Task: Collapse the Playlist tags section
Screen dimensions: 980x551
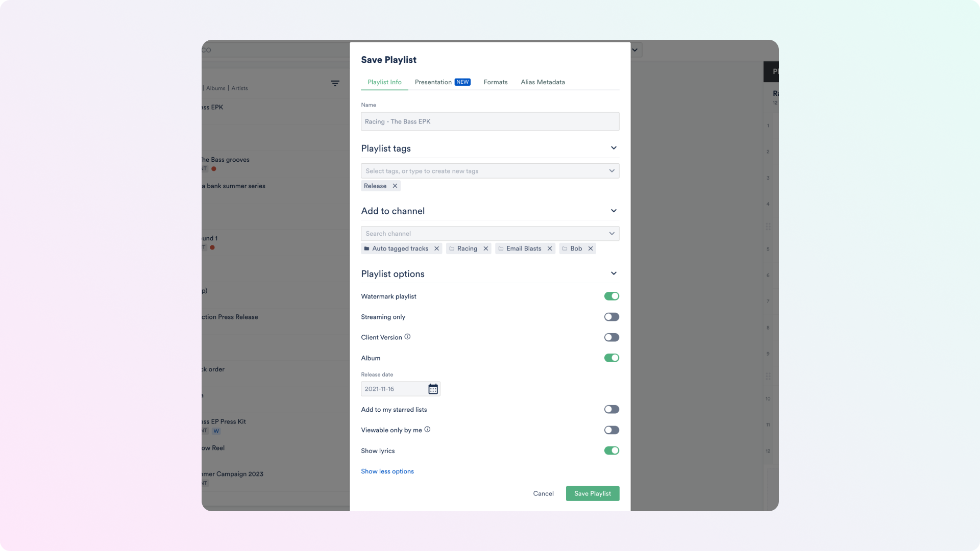Action: click(x=614, y=148)
